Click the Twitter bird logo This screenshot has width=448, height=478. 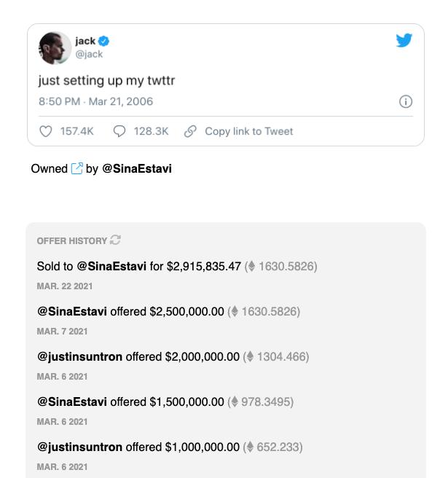click(404, 41)
